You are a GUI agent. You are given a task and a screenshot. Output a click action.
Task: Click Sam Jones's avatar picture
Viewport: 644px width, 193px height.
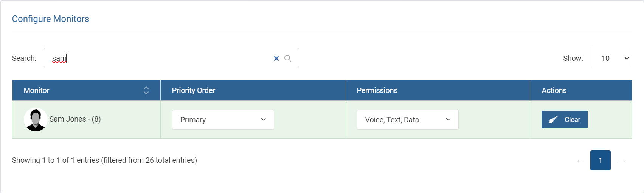[x=36, y=120]
